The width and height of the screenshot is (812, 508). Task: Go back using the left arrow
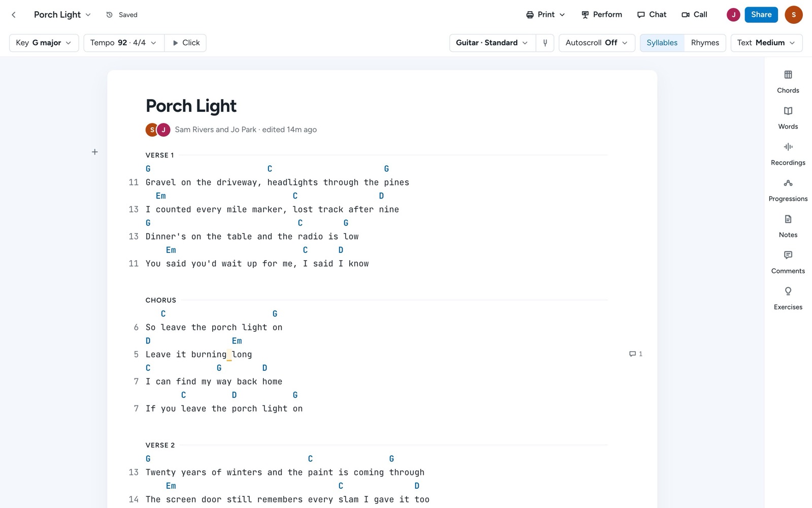14,15
